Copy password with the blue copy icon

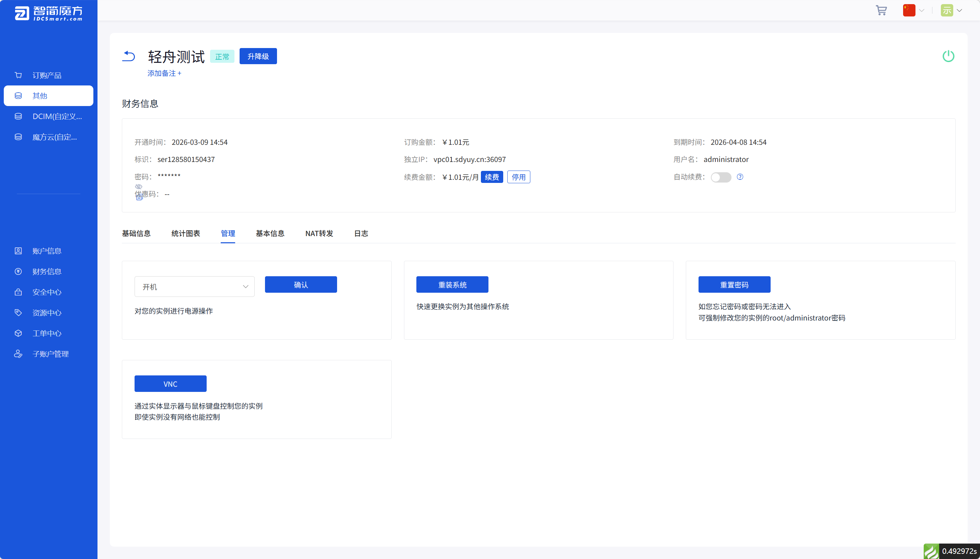(139, 197)
